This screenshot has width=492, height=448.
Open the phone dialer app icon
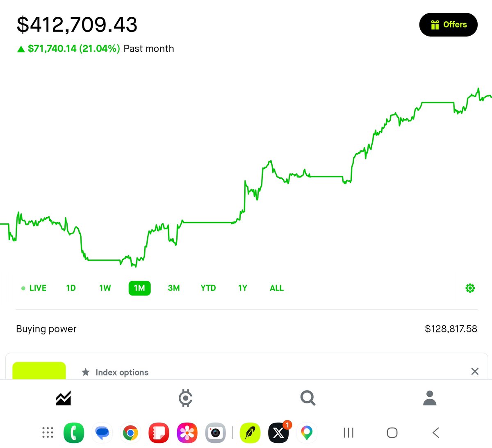coord(74,432)
